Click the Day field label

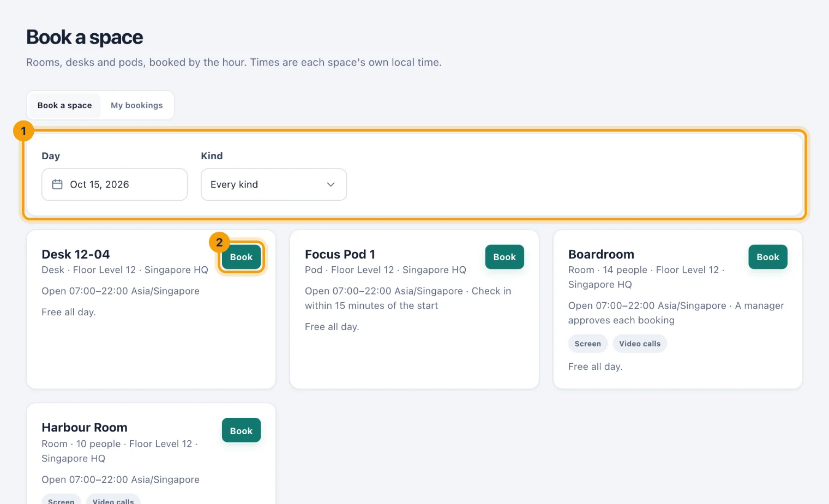[51, 156]
